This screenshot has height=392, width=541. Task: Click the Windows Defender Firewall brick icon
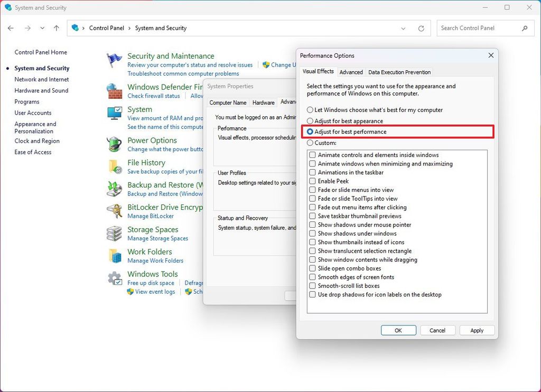114,91
